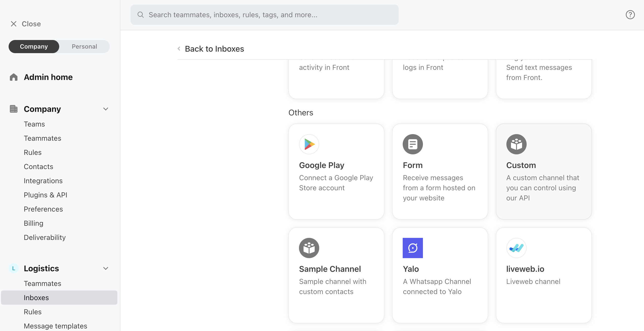This screenshot has width=644, height=331.
Task: Switch to Company settings toggle
Action: point(34,47)
